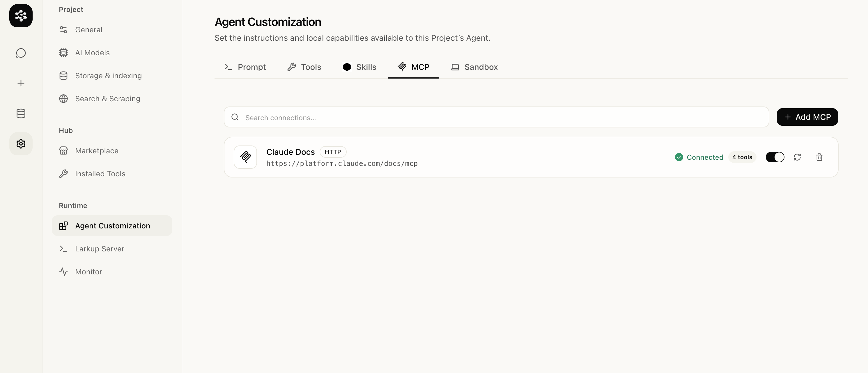The height and width of the screenshot is (373, 868).
Task: Click the plus icon in left rail
Action: click(x=21, y=83)
